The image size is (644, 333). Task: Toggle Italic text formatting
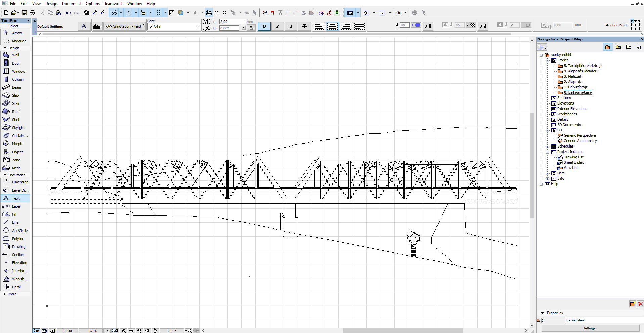(278, 26)
